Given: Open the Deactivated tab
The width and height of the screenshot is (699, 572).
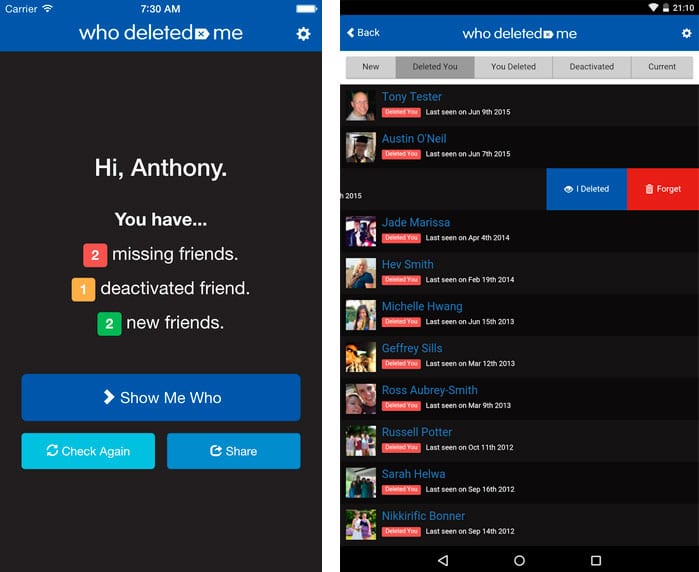Looking at the screenshot, I should tap(592, 67).
